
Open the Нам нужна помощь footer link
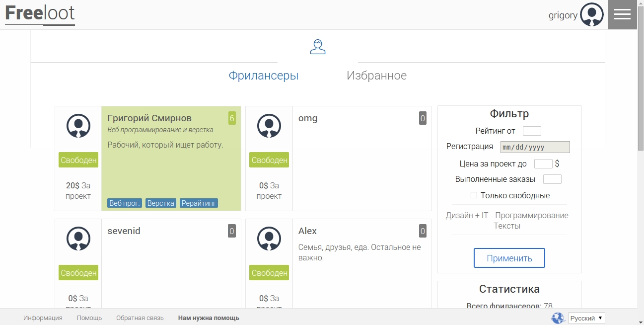tap(209, 318)
